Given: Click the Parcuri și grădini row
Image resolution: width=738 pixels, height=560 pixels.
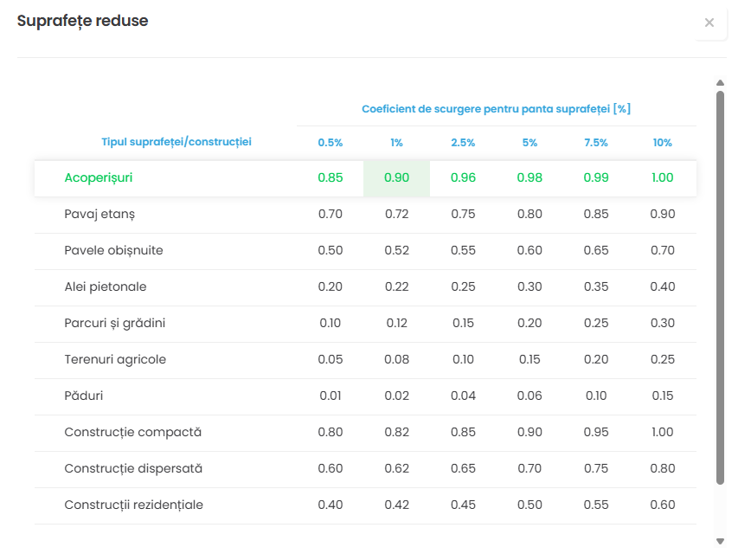Looking at the screenshot, I should click(x=114, y=323).
